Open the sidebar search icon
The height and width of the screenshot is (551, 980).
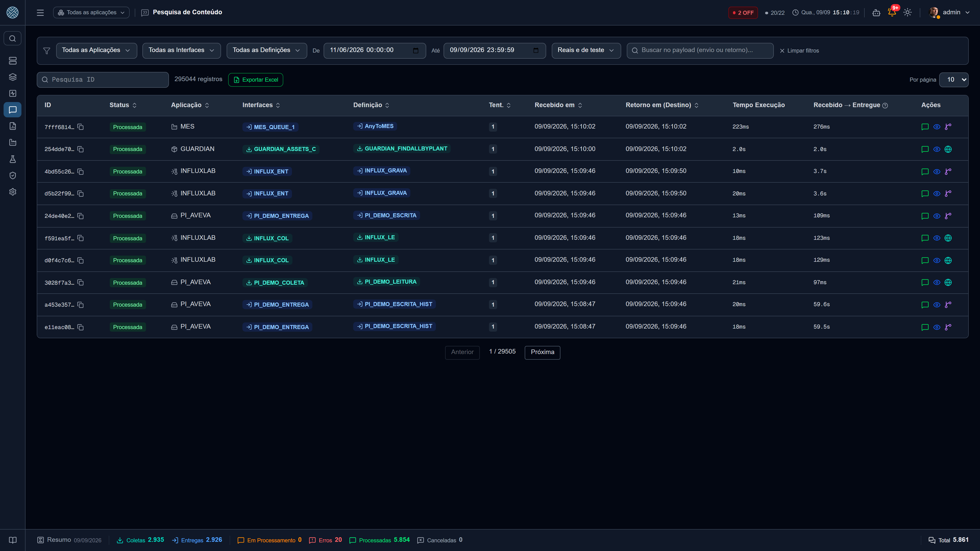click(13, 39)
